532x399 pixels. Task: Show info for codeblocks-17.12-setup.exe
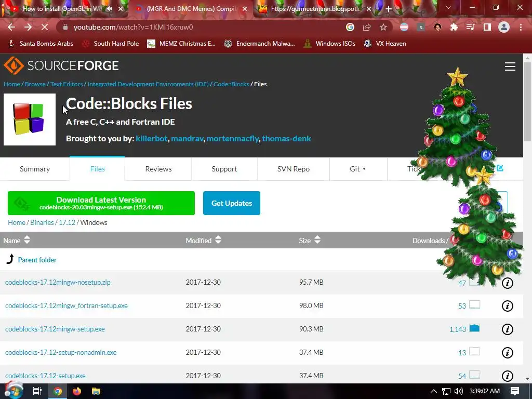click(508, 376)
